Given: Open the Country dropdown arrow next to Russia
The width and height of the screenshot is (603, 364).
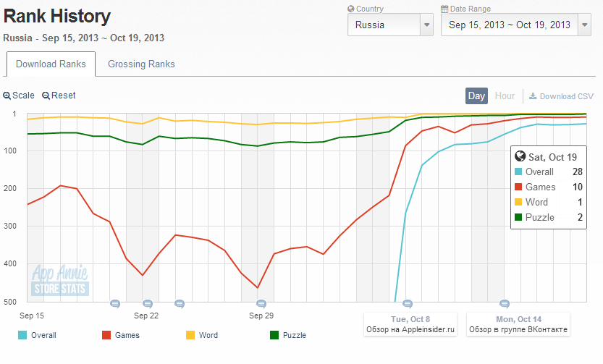Looking at the screenshot, I should tap(426, 25).
